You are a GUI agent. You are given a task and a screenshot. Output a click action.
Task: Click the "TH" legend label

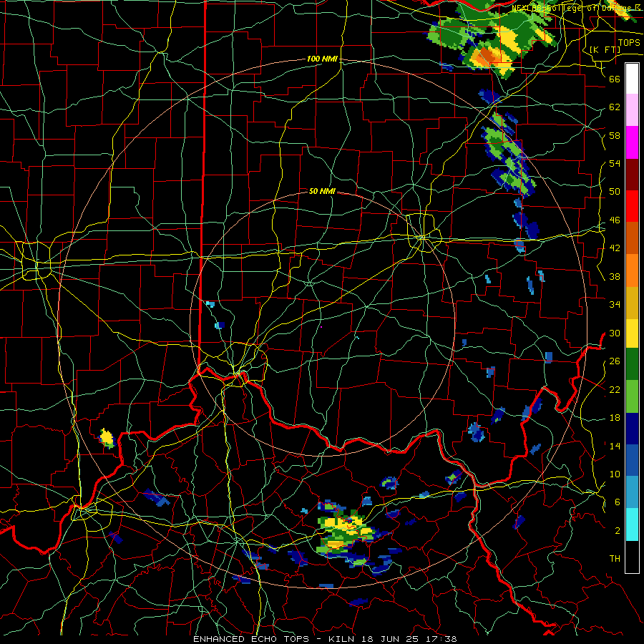pos(615,559)
